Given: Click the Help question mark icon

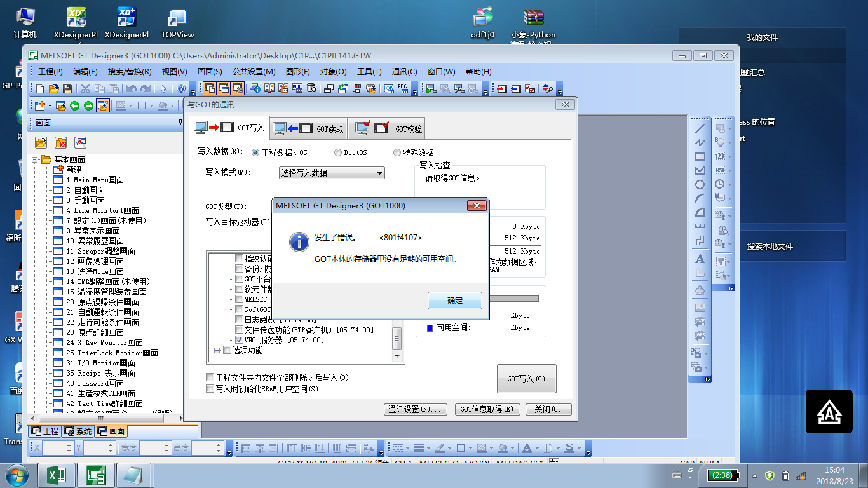Looking at the screenshot, I should click(x=181, y=89).
